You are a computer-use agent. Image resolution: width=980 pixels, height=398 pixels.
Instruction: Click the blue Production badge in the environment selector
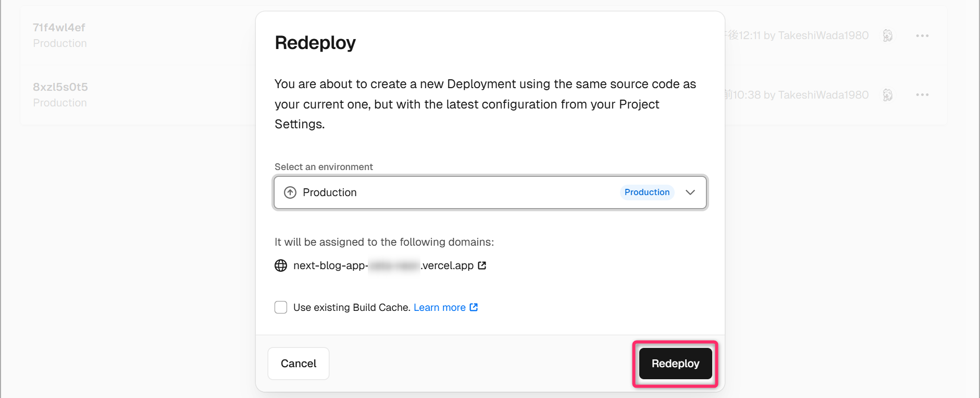click(x=647, y=192)
